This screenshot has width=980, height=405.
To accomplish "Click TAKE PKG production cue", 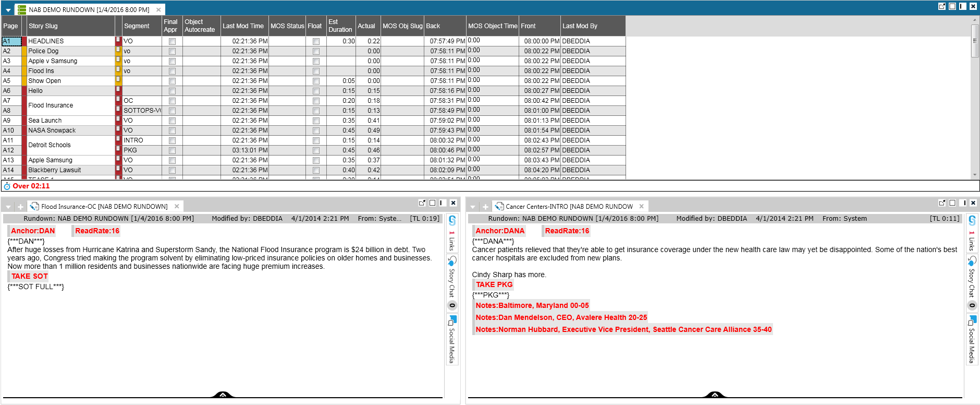I will [x=494, y=284].
